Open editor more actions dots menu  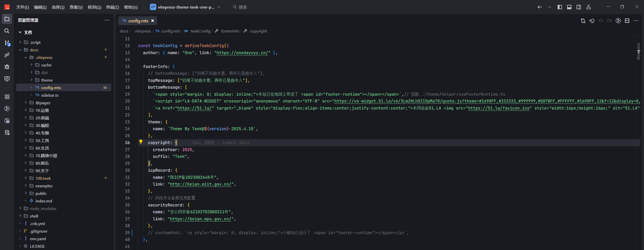tap(636, 21)
